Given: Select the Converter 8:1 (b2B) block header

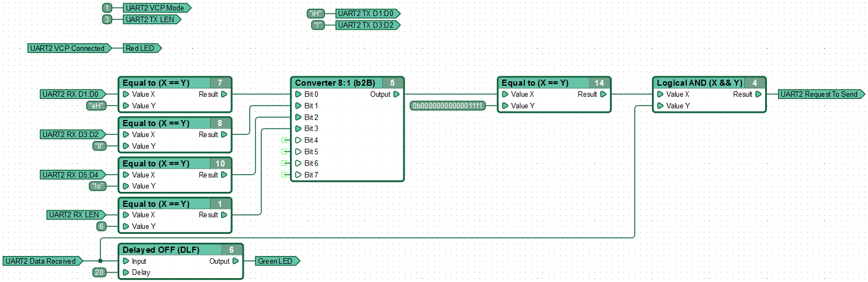Looking at the screenshot, I should 348,83.
